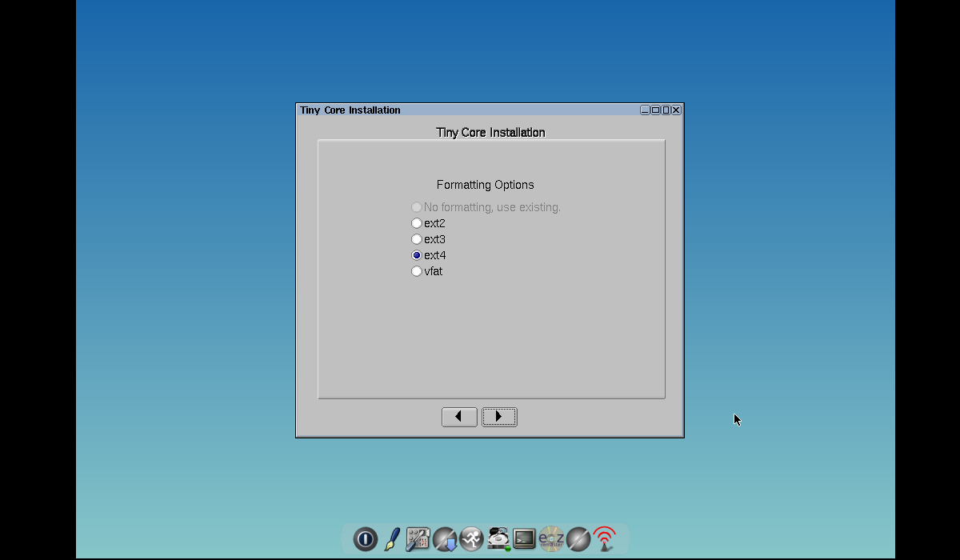The height and width of the screenshot is (560, 960).
Task: Select 'No formatting, use existing' option
Action: (417, 207)
